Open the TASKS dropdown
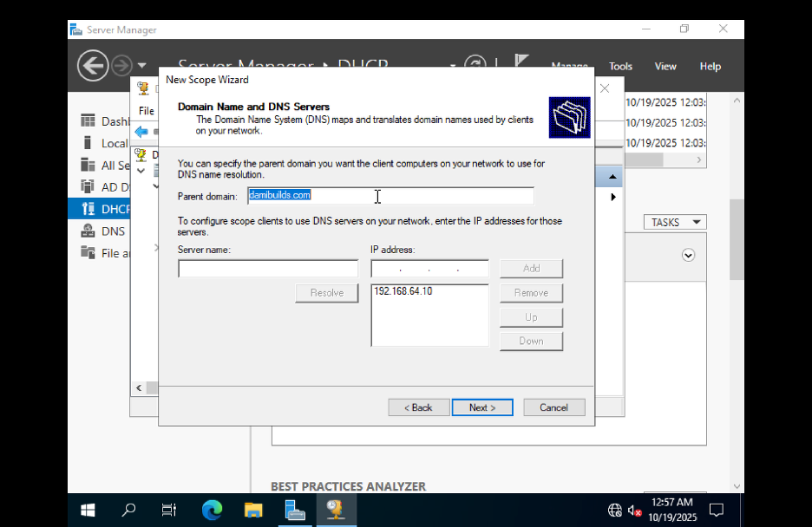 674,221
